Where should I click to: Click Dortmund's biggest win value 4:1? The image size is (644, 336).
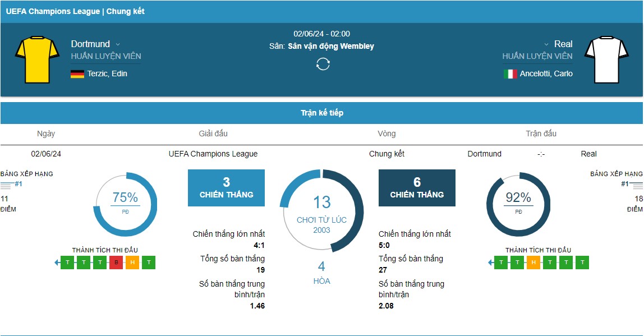coord(259,245)
